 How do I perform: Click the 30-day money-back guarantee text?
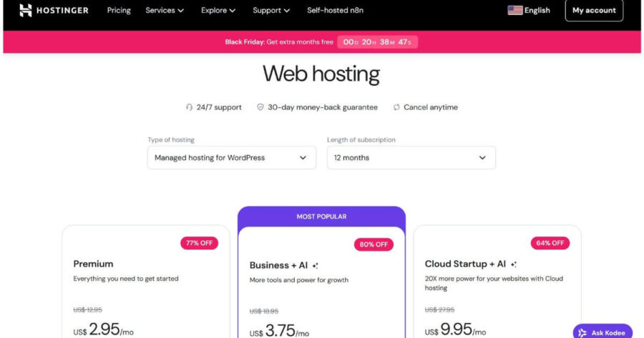pos(323,107)
